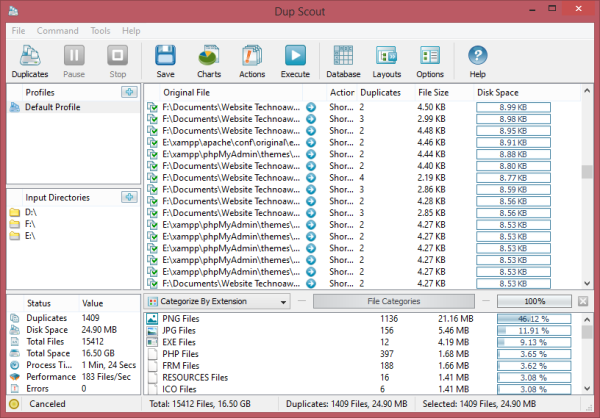Click the Default Profile icon
This screenshot has height=418, width=600.
pos(15,107)
